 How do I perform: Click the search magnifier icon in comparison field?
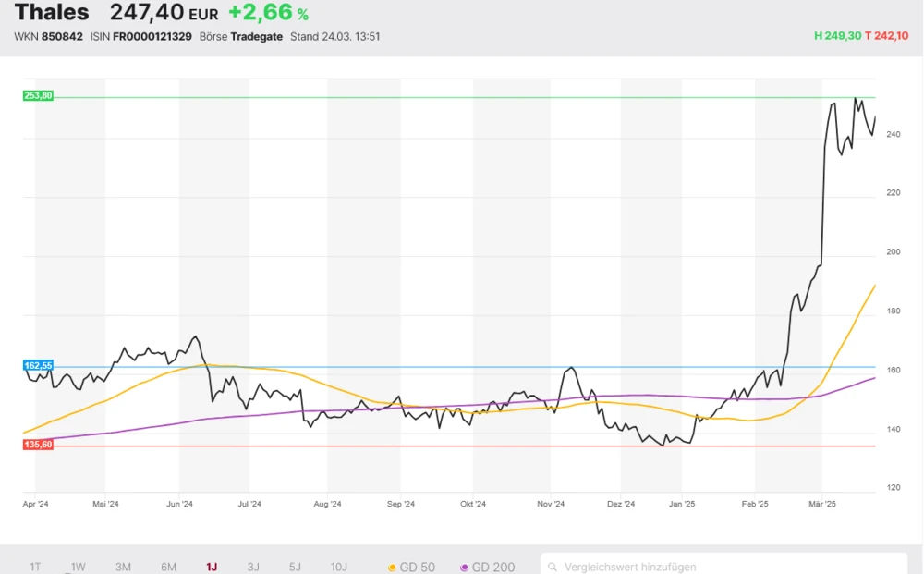tap(553, 567)
